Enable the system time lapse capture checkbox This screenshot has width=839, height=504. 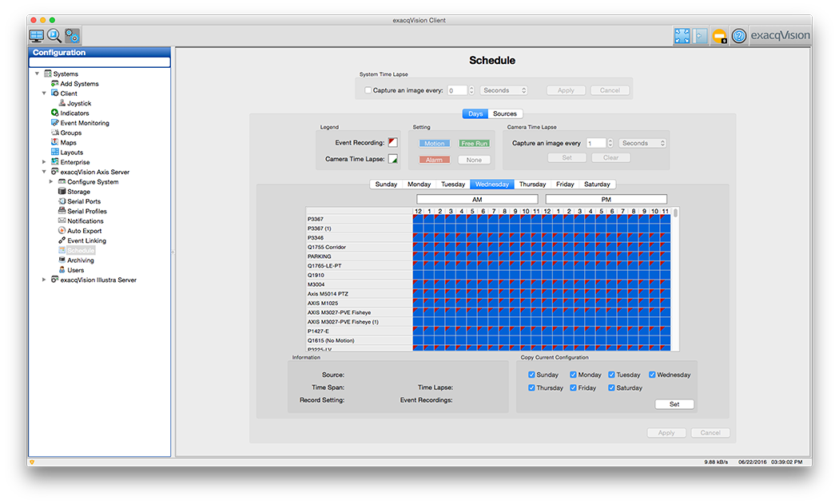pos(368,90)
